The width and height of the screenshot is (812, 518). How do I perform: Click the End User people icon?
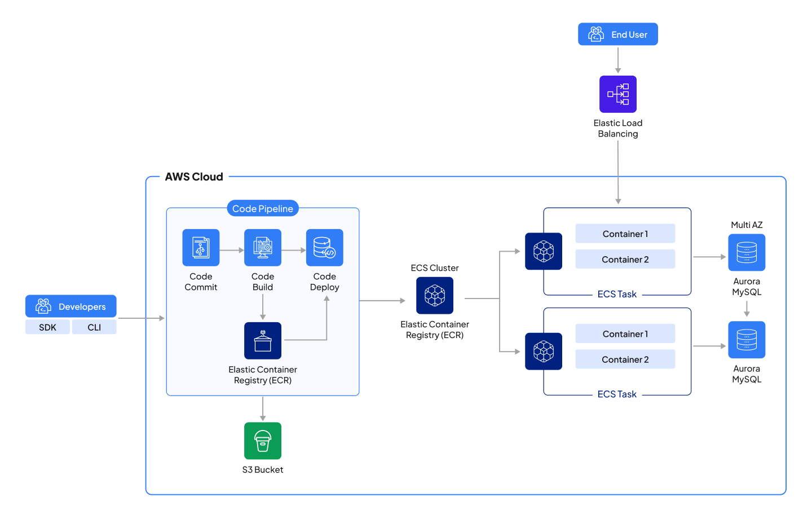pos(596,34)
